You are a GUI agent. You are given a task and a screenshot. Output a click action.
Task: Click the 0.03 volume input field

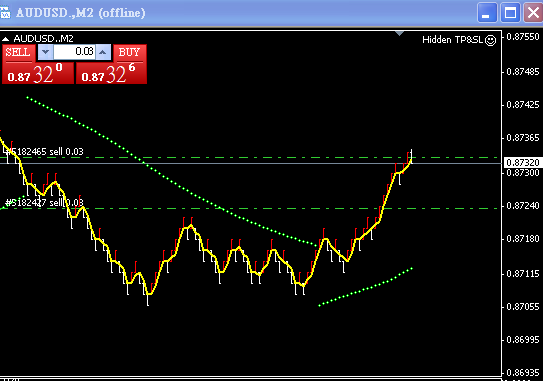[74, 52]
